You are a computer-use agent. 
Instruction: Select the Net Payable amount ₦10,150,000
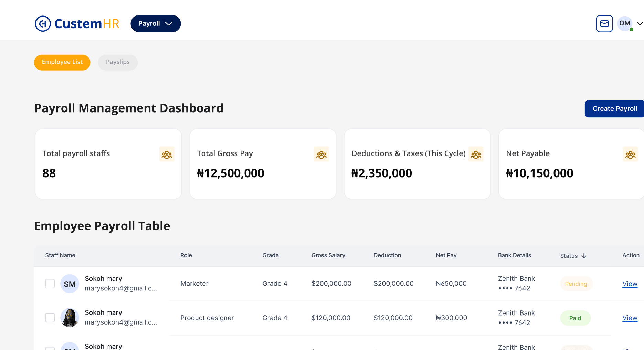point(540,173)
